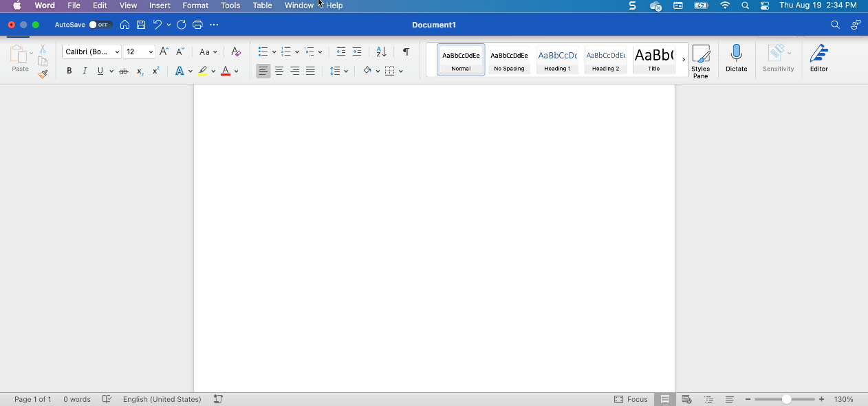Click the Share icon in the title bar
Viewport: 868px width, 406px height.
pos(856,25)
